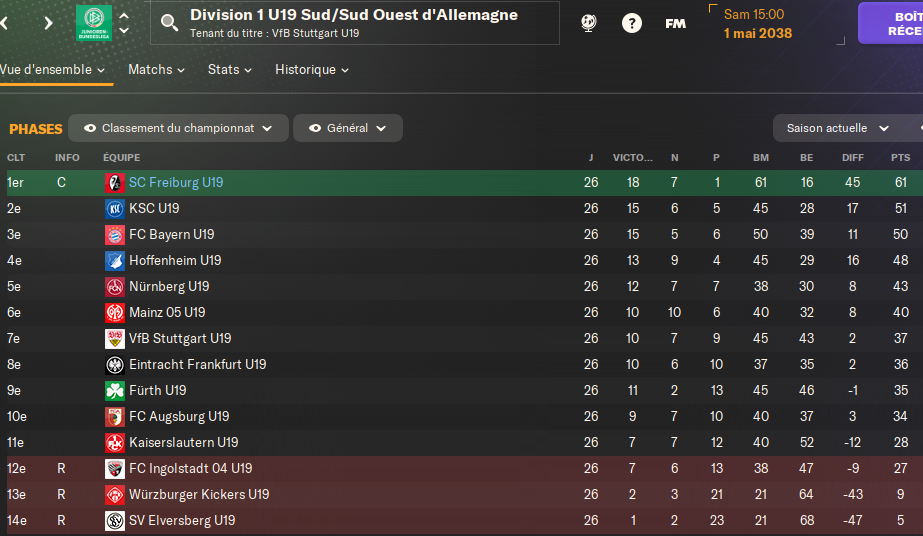
Task: Click the Eintracht Frankfurt U19 club badge
Action: (x=115, y=365)
